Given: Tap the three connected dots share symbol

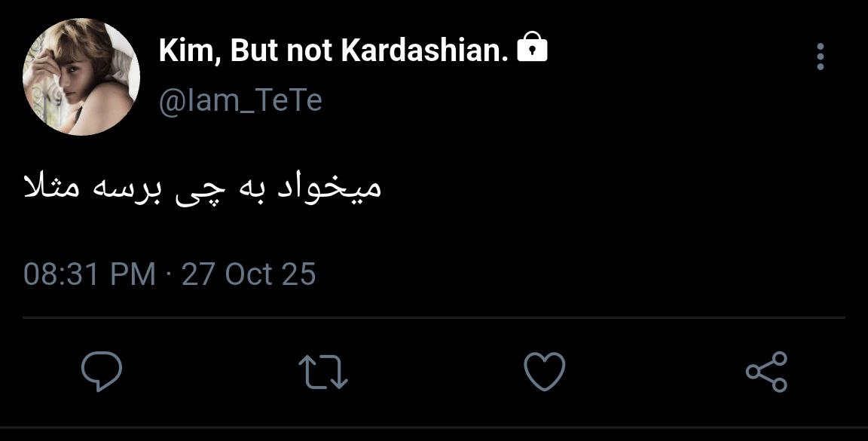Looking at the screenshot, I should [x=766, y=372].
